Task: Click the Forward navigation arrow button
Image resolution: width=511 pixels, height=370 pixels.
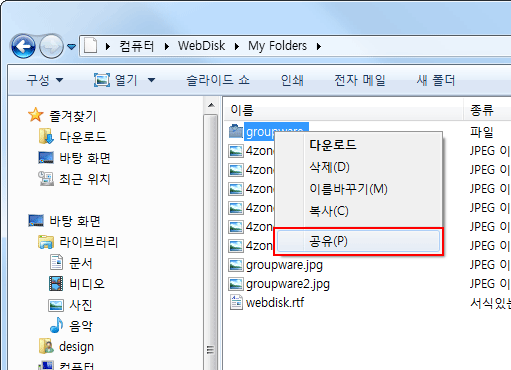Action: click(x=51, y=46)
